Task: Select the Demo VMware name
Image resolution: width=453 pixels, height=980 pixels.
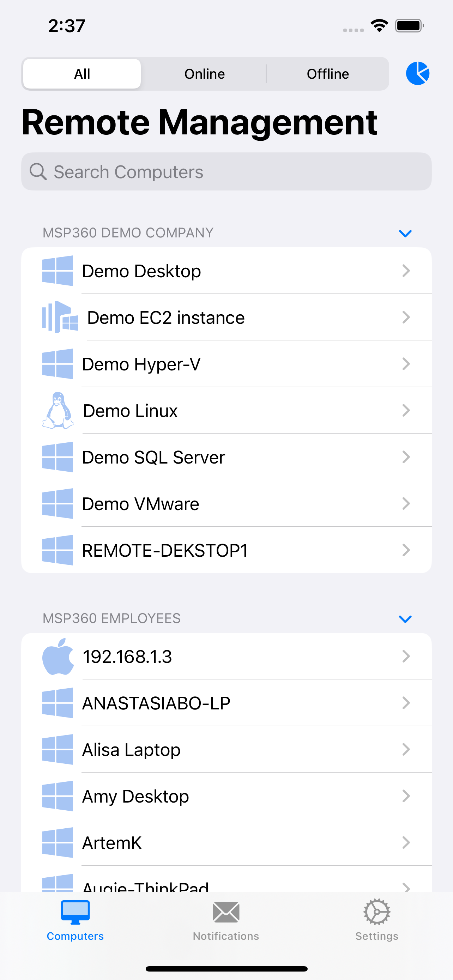Action: tap(140, 504)
